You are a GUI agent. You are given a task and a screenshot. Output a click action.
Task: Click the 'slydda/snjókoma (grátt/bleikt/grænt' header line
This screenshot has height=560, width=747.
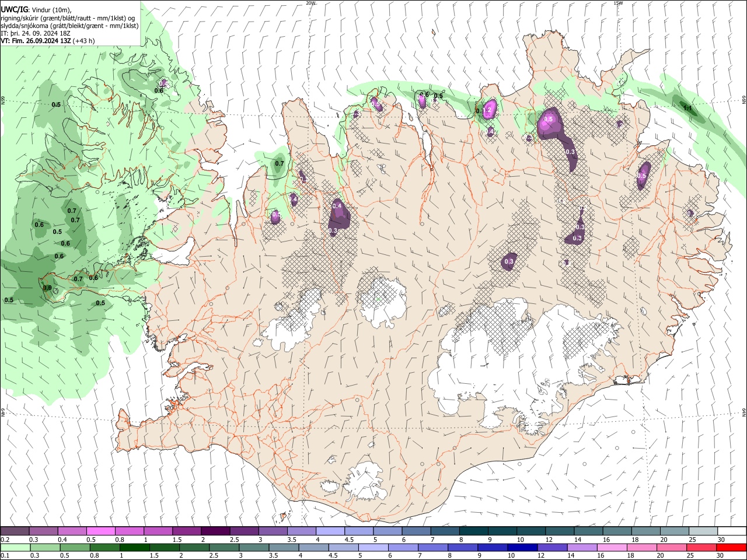(69, 26)
